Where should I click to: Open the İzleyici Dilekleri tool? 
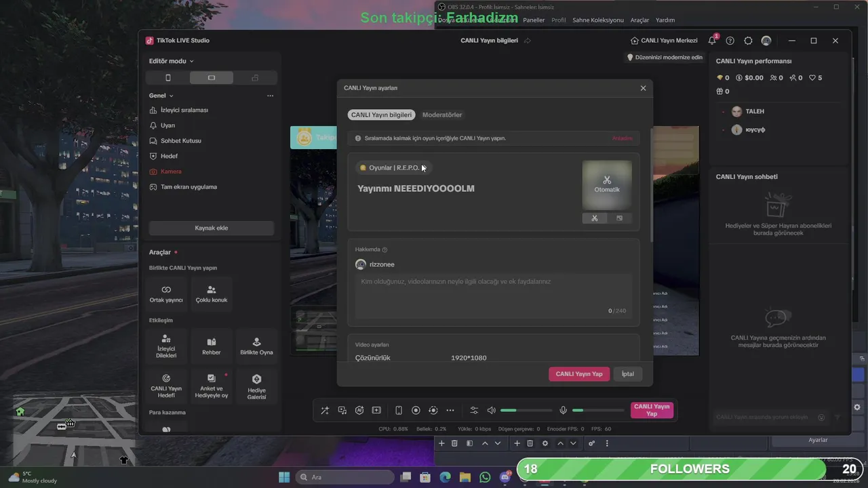pos(166,346)
